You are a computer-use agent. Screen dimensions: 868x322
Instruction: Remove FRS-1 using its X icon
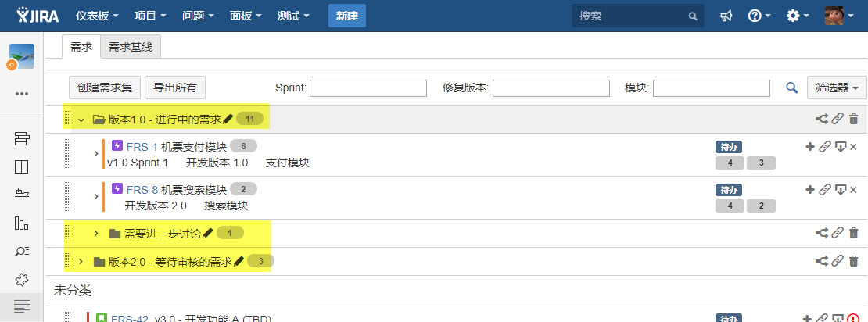853,147
